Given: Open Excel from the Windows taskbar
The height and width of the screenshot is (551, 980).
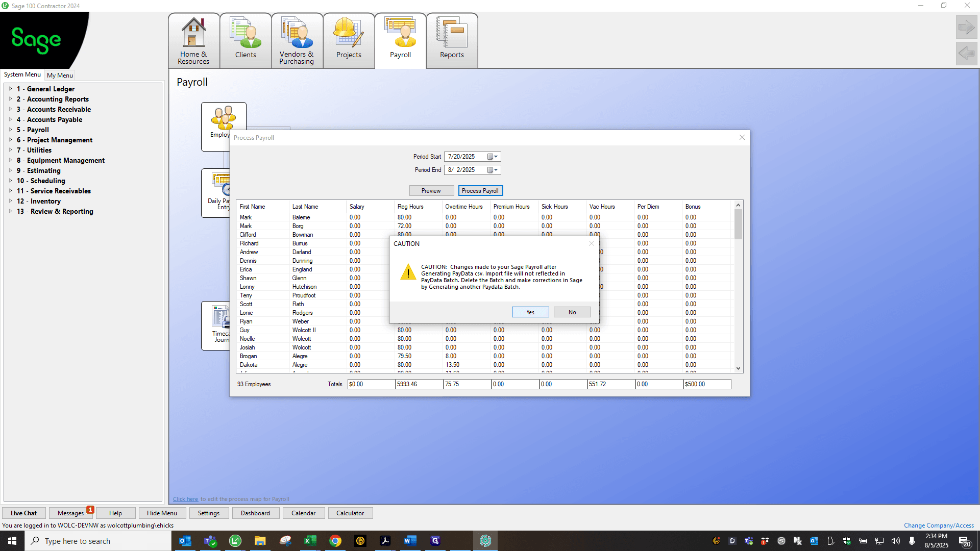Looking at the screenshot, I should tap(310, 541).
